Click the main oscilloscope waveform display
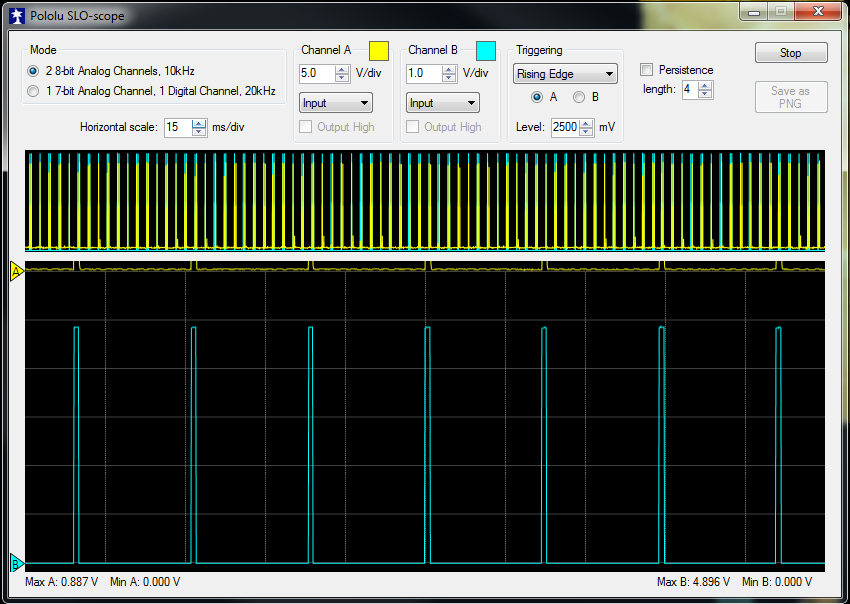 (x=425, y=416)
